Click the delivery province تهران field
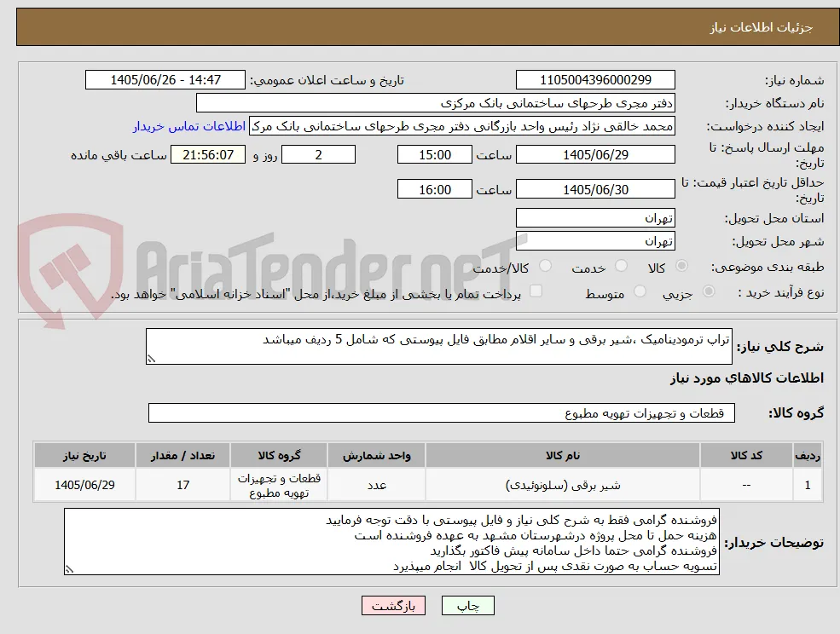This screenshot has width=840, height=634. pos(595,218)
